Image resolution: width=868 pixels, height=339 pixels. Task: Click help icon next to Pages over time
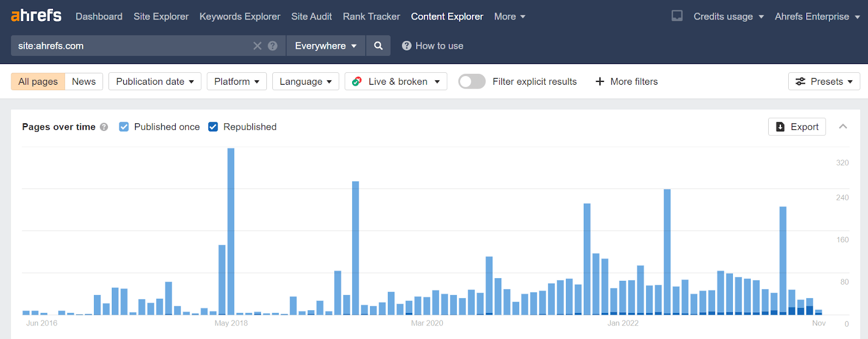(x=104, y=127)
